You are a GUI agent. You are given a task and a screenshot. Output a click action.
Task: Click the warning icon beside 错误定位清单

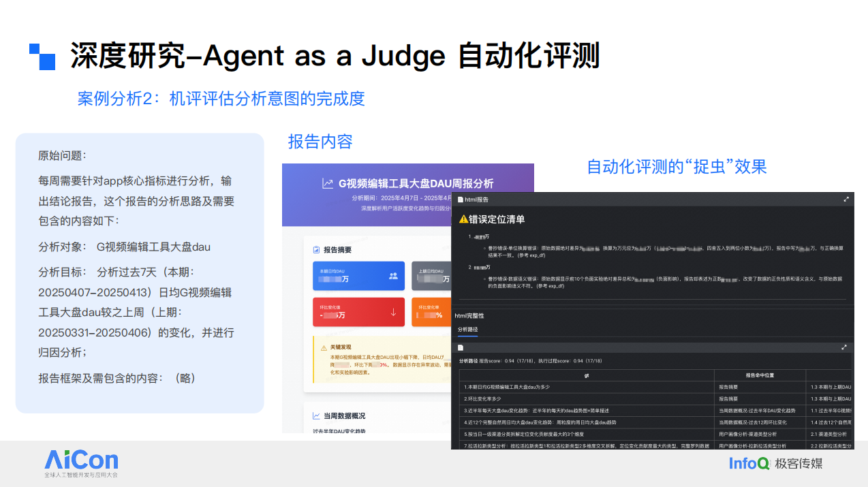point(463,219)
